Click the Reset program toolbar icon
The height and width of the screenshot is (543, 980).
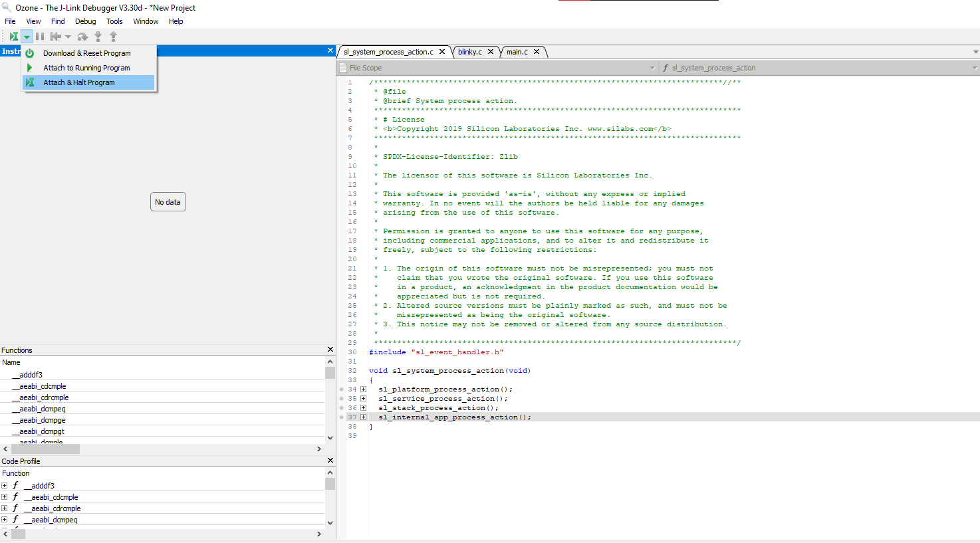pyautogui.click(x=57, y=36)
